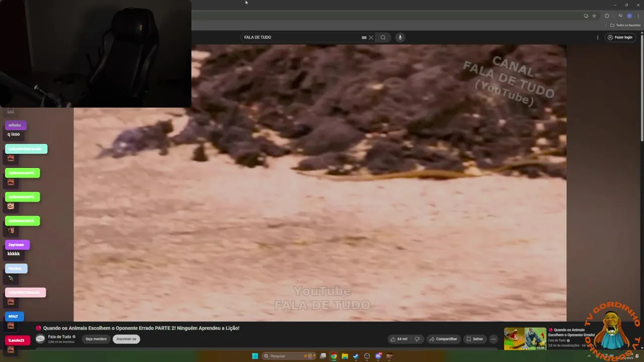This screenshot has width=644, height=362.
Task: Click the Inscrever-se subscribe button
Action: [x=126, y=339]
